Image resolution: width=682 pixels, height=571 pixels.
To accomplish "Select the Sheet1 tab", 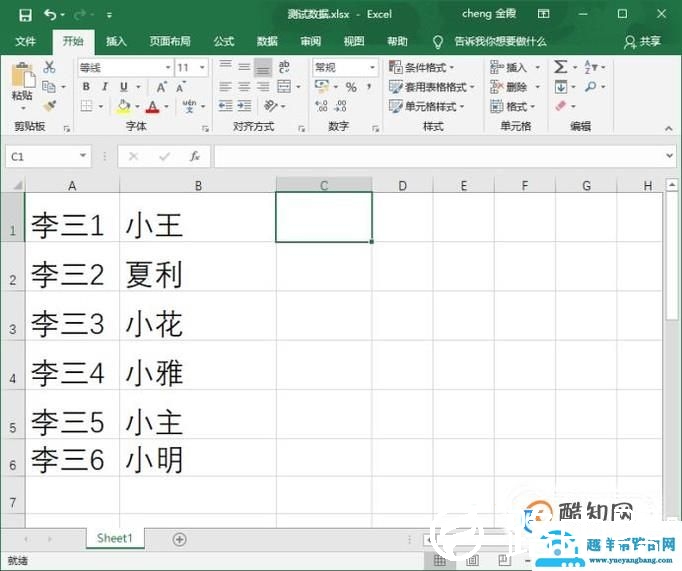I will [x=115, y=538].
